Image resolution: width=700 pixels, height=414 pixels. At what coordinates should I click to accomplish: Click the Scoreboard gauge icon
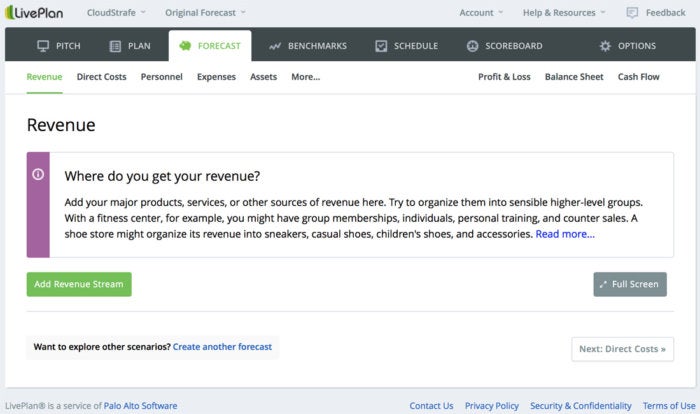(472, 46)
